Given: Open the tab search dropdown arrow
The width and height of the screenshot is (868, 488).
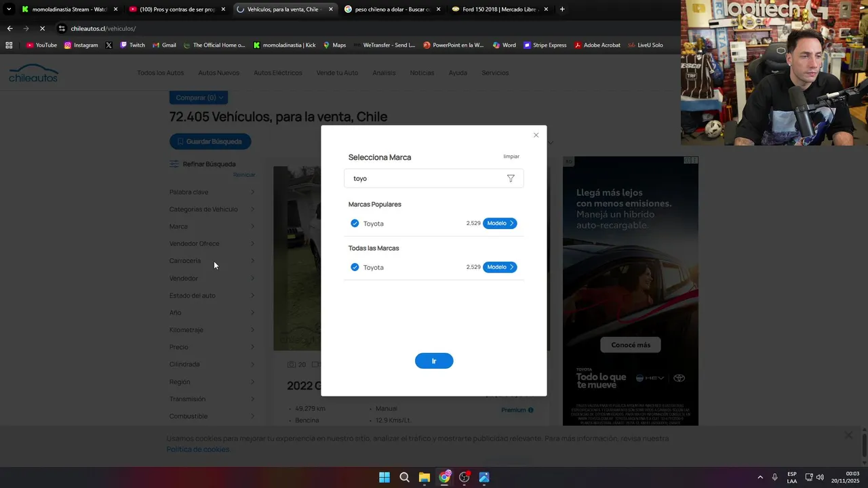Looking at the screenshot, I should click(x=9, y=9).
